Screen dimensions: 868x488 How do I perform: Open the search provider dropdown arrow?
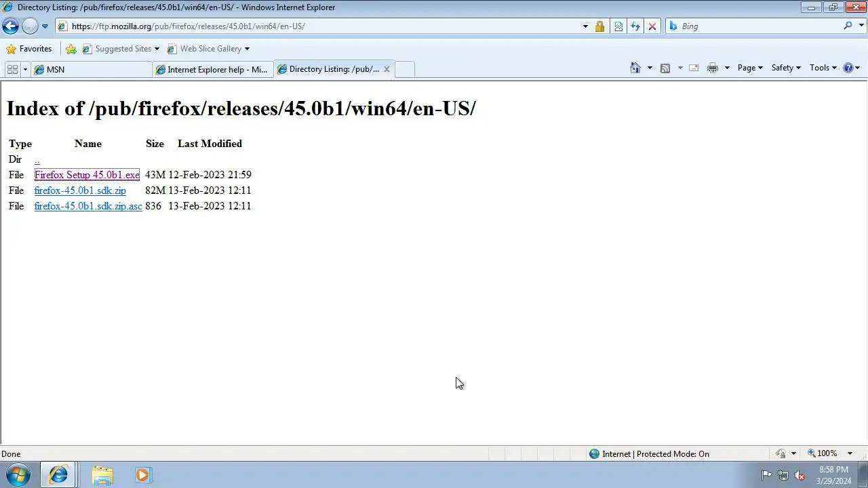click(x=860, y=26)
